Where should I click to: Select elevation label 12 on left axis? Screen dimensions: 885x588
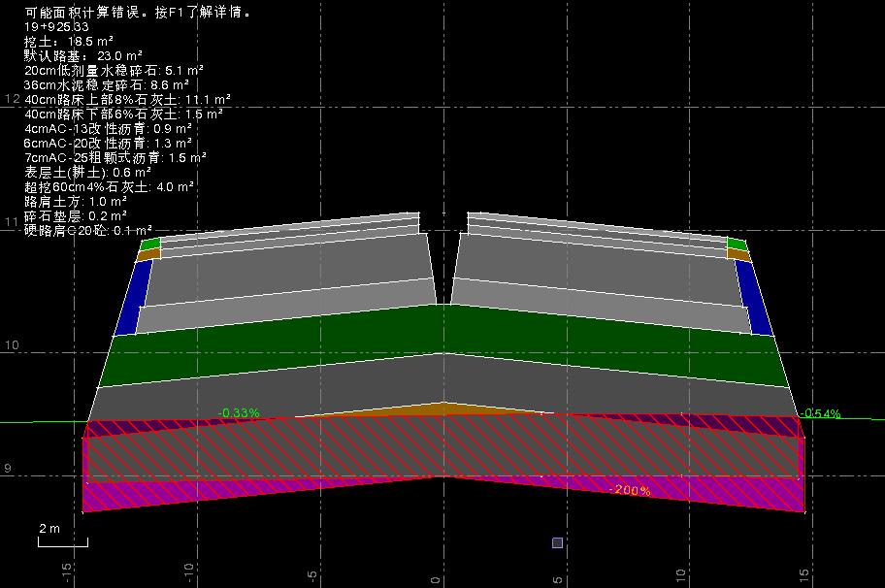(x=12, y=99)
